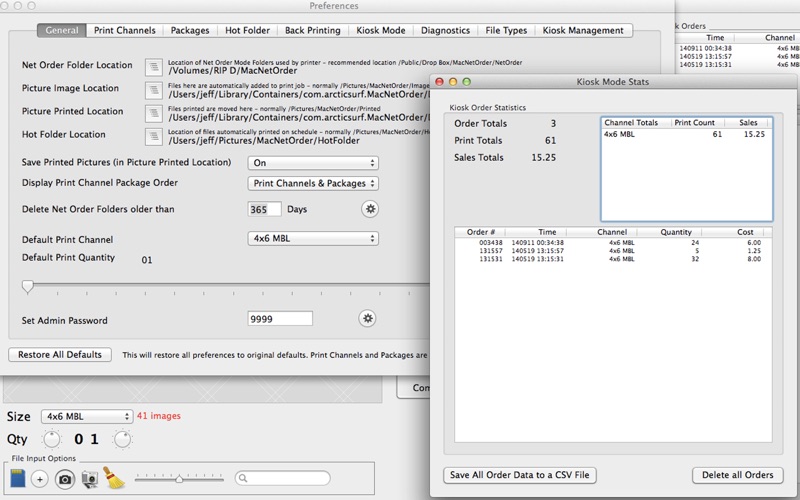This screenshot has width=800, height=500.
Task: Open the Size dropdown showing 4x6 MBL
Action: coord(87,416)
